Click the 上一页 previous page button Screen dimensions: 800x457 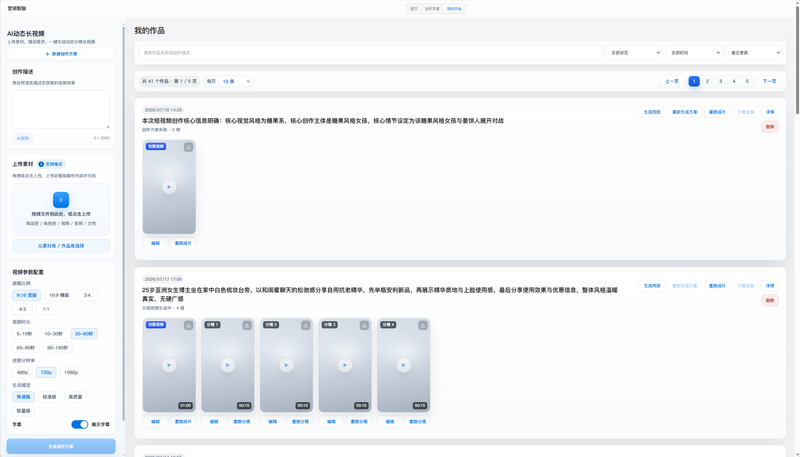(x=672, y=81)
